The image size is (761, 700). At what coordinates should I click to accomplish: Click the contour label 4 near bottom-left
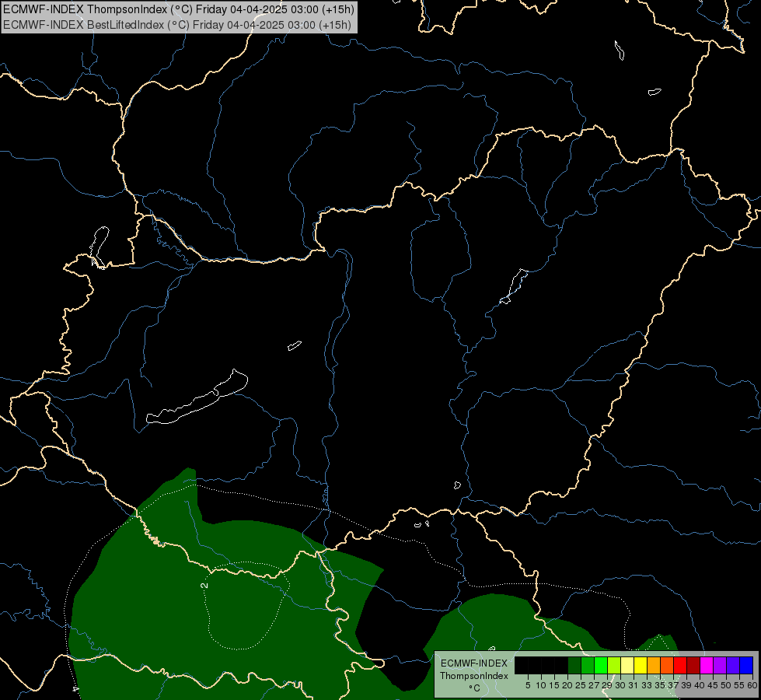tap(75, 689)
